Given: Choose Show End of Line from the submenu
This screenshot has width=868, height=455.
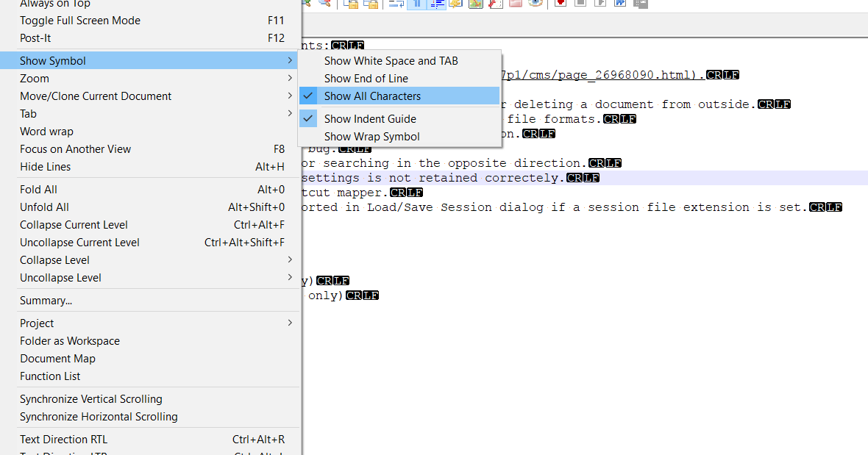Looking at the screenshot, I should [366, 78].
